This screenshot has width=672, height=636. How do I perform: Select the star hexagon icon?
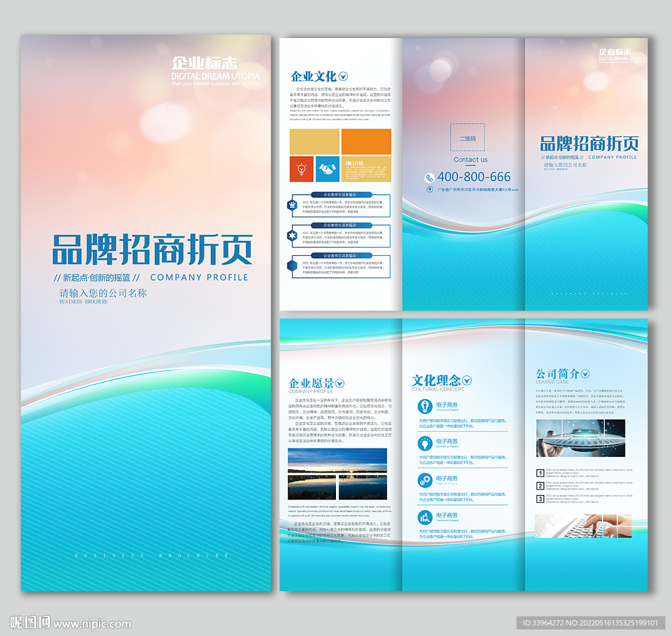coord(292,235)
